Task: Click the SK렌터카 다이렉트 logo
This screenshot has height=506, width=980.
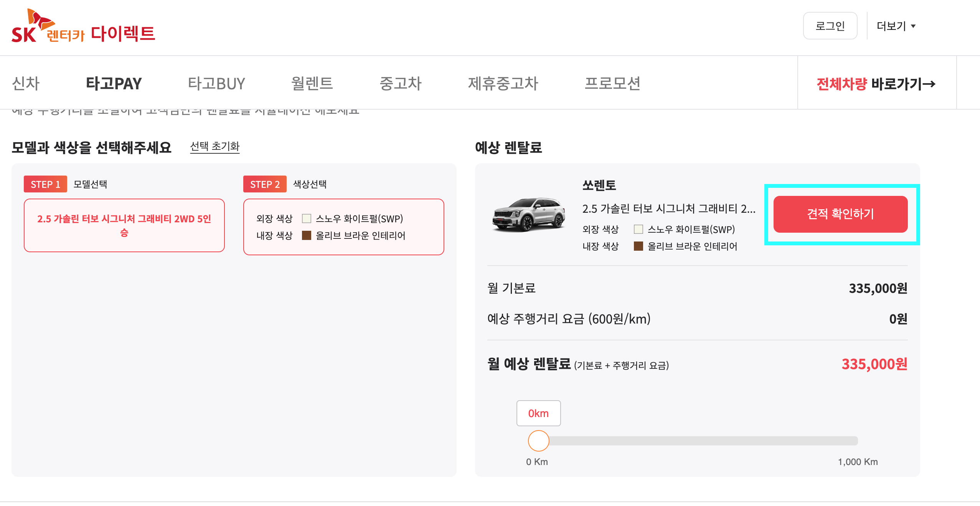Action: (x=83, y=27)
